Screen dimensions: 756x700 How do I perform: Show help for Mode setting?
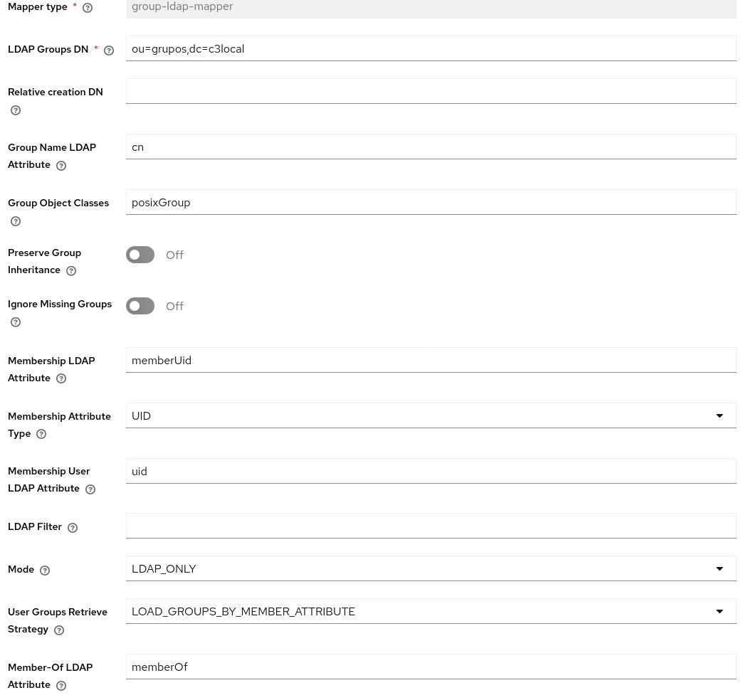[x=44, y=570]
